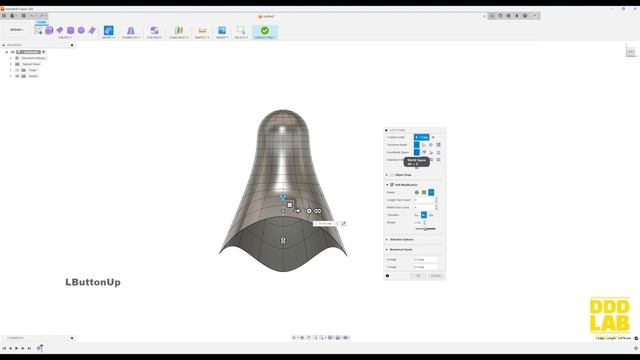Select rectangular extent icon under Soft Modification

click(x=424, y=192)
